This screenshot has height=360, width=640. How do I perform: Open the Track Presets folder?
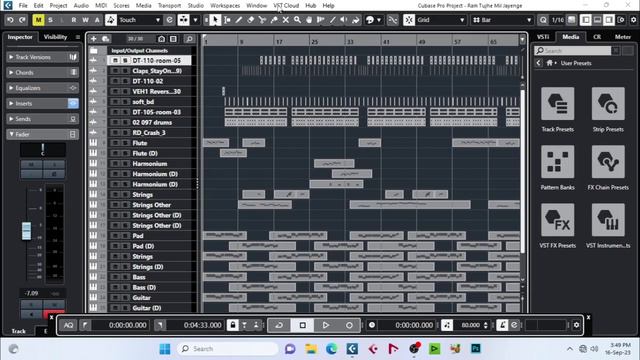pos(558,104)
